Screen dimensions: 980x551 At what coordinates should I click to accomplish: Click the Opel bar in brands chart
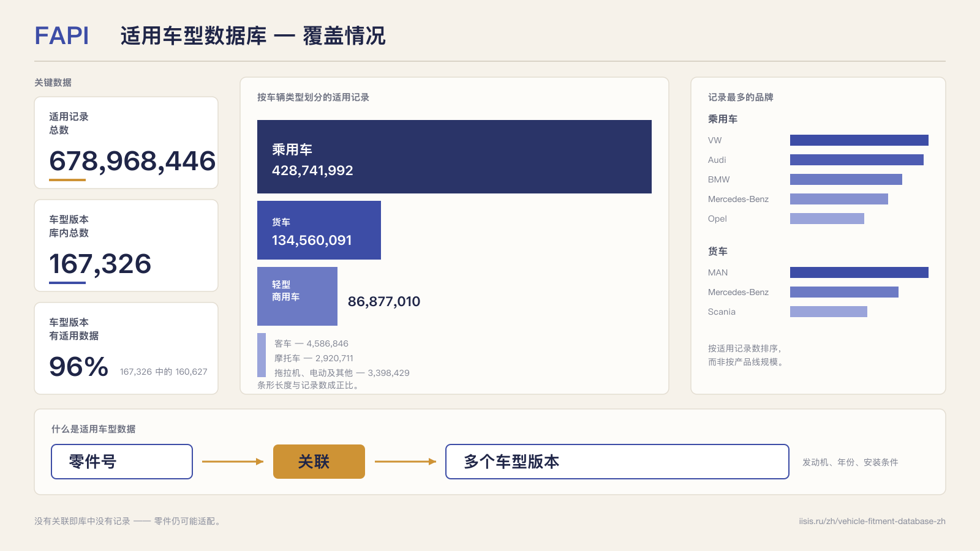tap(827, 219)
